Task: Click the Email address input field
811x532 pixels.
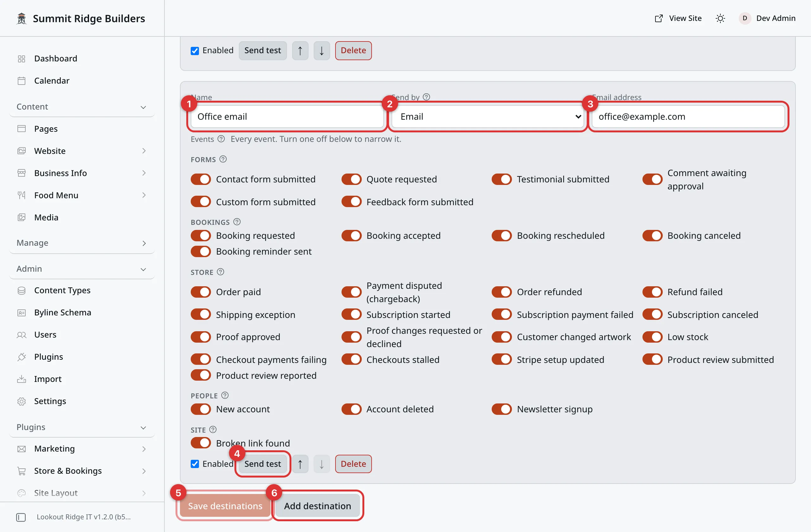Action: click(688, 117)
